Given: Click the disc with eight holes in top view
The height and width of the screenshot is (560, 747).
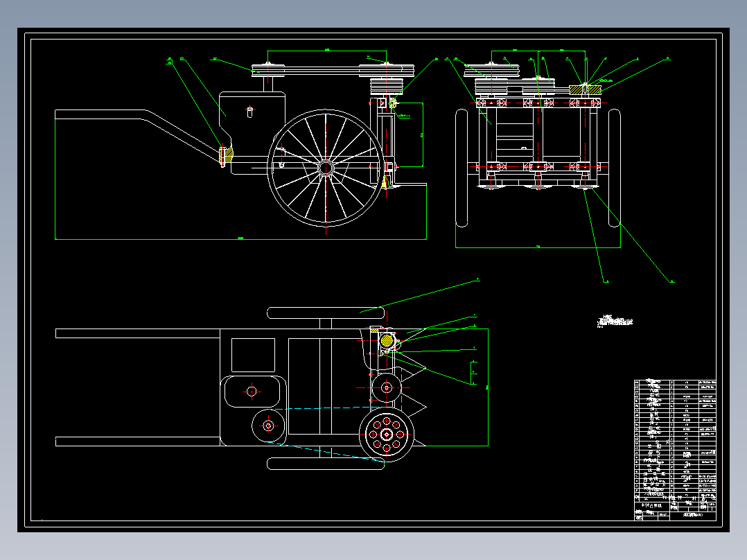Looking at the screenshot, I should pyautogui.click(x=387, y=434).
